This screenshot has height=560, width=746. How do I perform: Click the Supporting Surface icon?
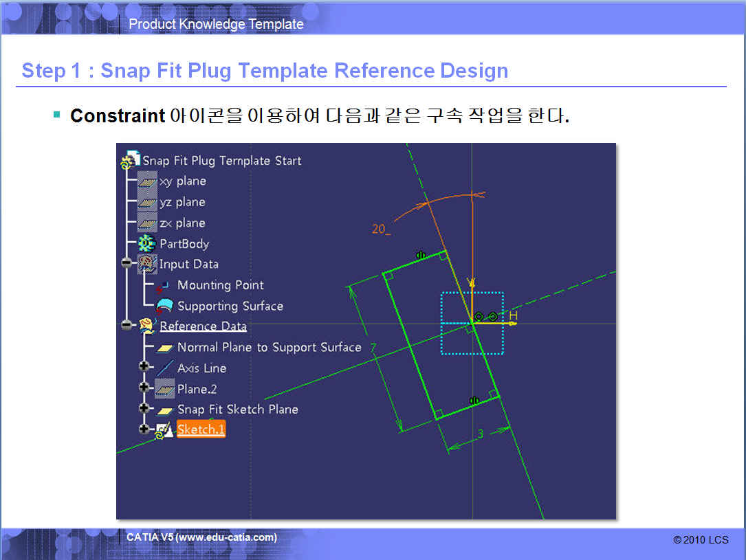point(164,306)
